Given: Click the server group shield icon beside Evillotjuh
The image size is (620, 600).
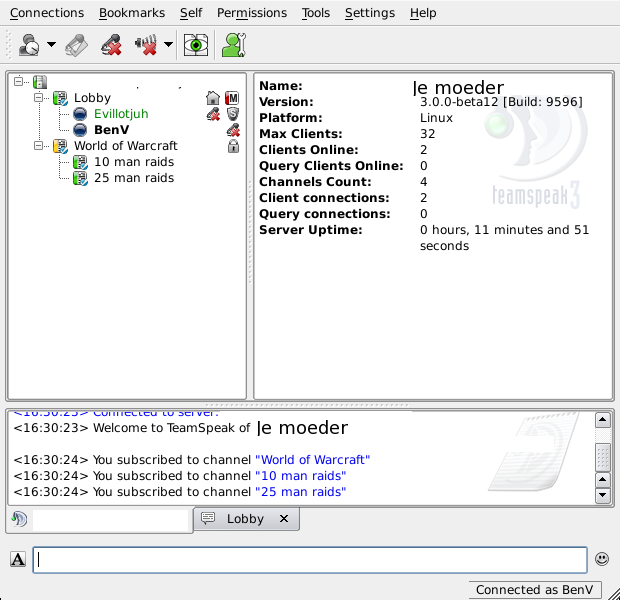Looking at the screenshot, I should [233, 114].
